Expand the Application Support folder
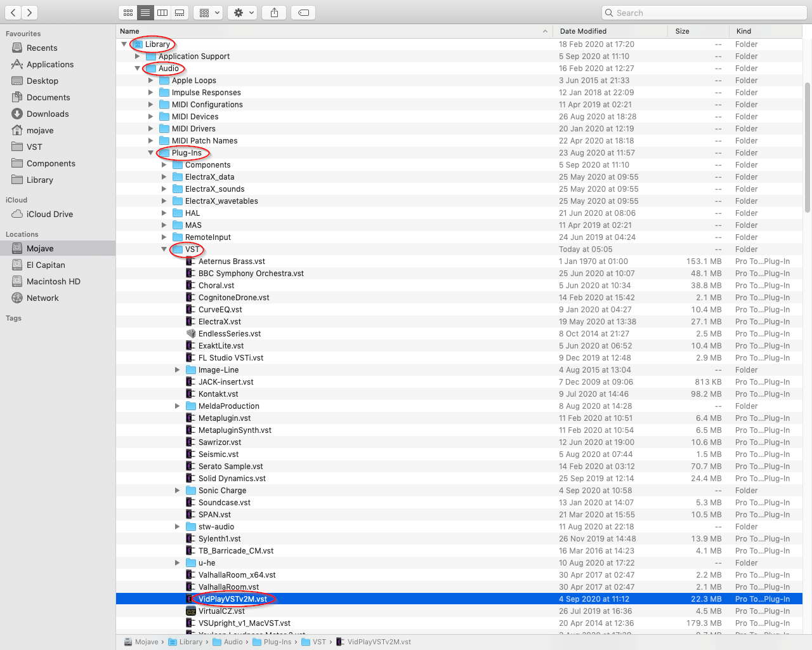Image resolution: width=812 pixels, height=650 pixels. coord(138,56)
